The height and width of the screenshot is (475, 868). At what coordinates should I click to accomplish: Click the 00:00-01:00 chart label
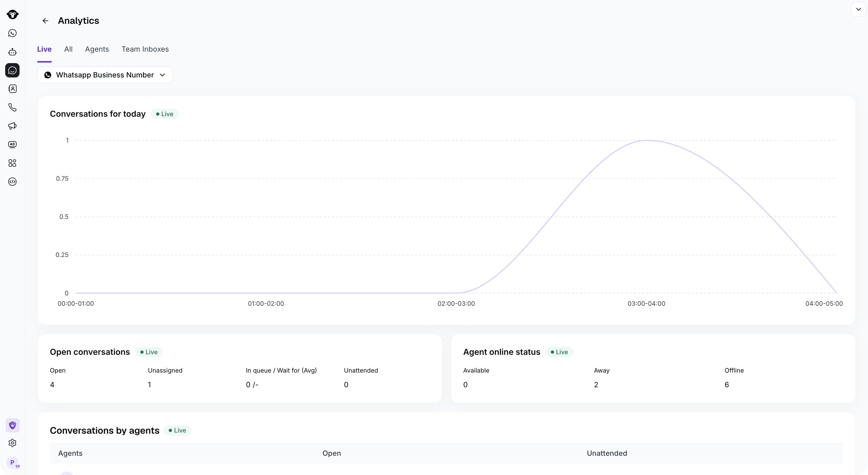coord(76,304)
